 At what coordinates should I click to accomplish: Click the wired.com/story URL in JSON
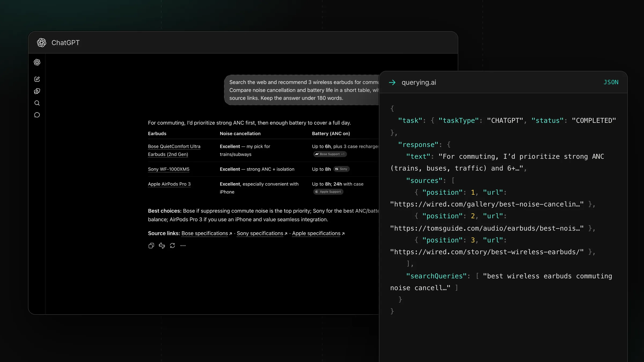(487, 252)
